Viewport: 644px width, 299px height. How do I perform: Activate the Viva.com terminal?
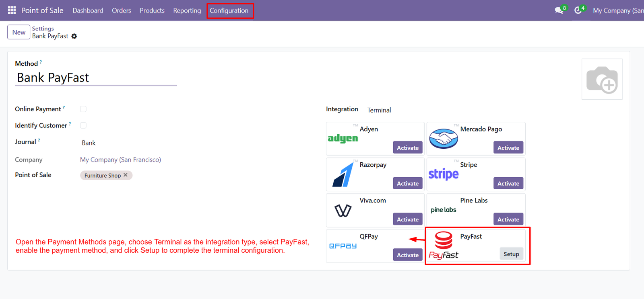(408, 219)
